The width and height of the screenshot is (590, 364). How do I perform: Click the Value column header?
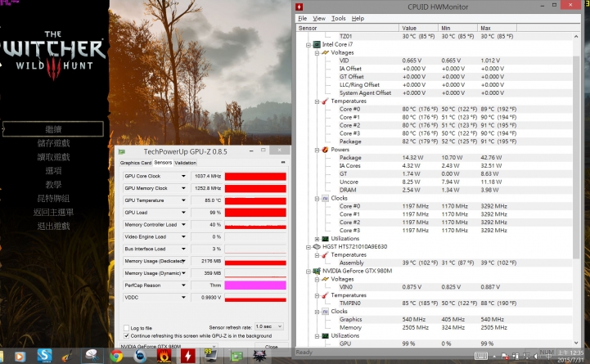418,28
